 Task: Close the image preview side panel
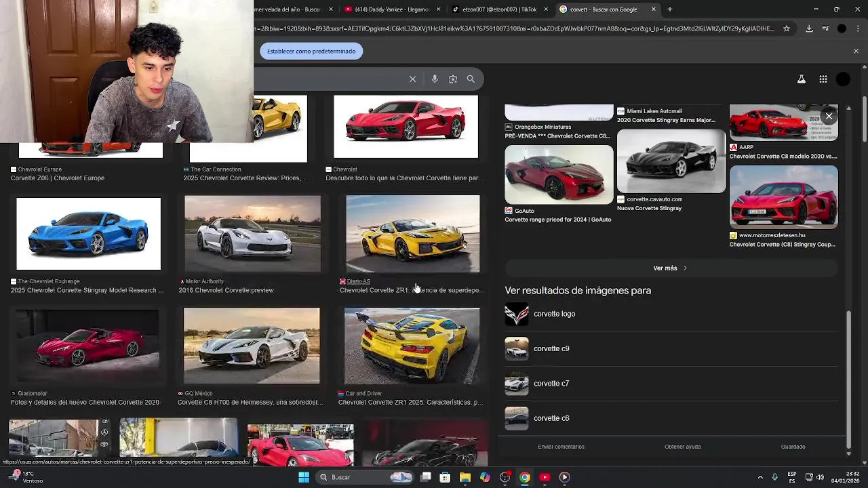(x=829, y=117)
